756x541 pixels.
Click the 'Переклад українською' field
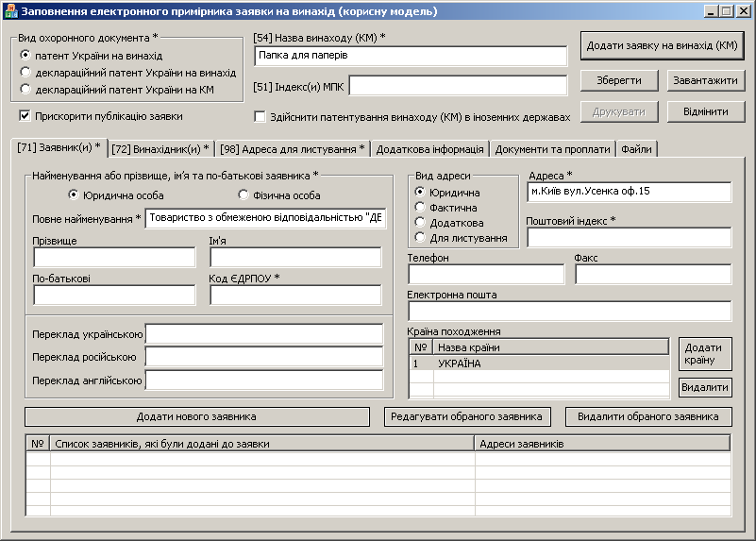[x=264, y=333]
